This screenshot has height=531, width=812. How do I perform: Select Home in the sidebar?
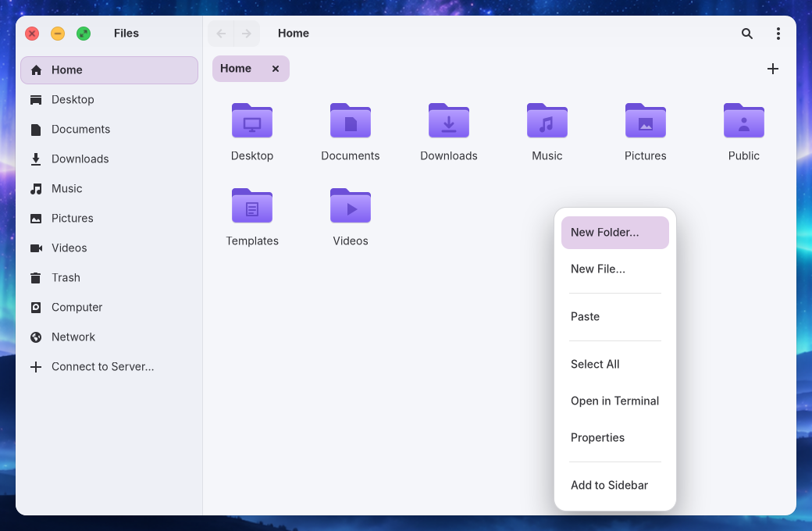point(109,70)
